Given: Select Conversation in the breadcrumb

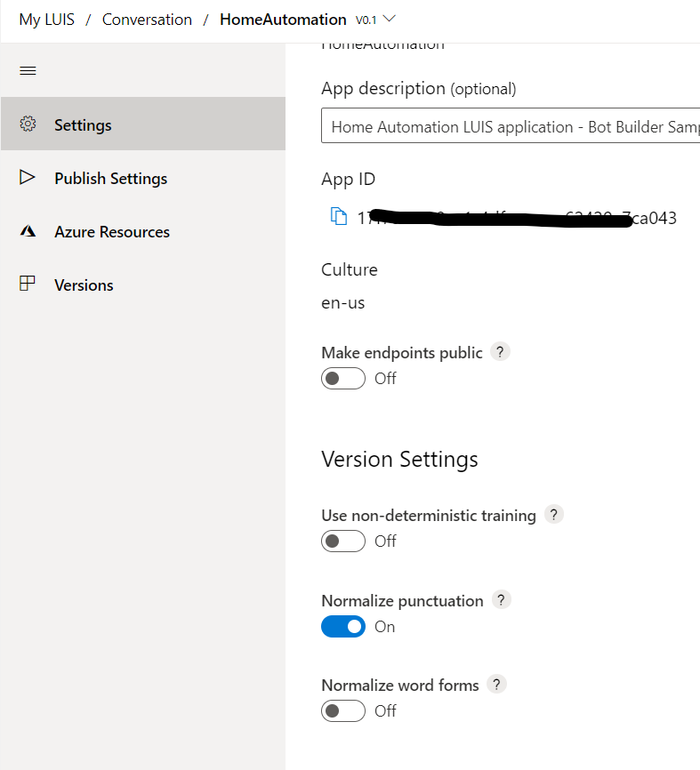Looking at the screenshot, I should (x=147, y=19).
